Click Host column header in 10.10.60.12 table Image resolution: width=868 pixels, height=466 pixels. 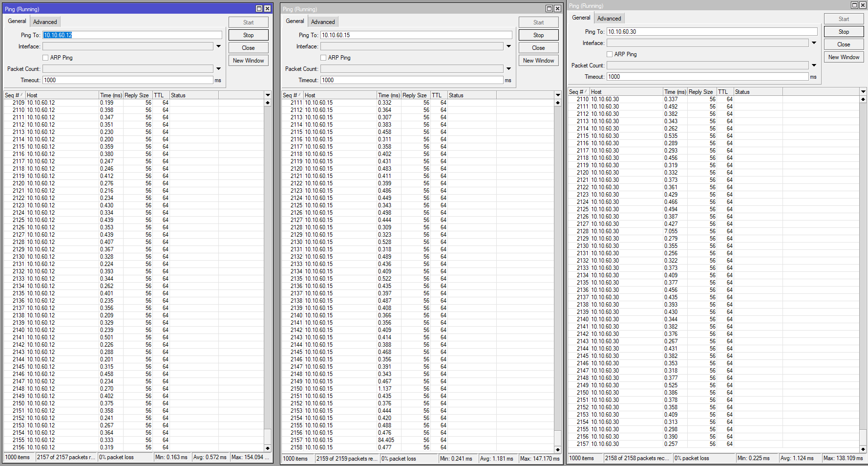[62, 95]
